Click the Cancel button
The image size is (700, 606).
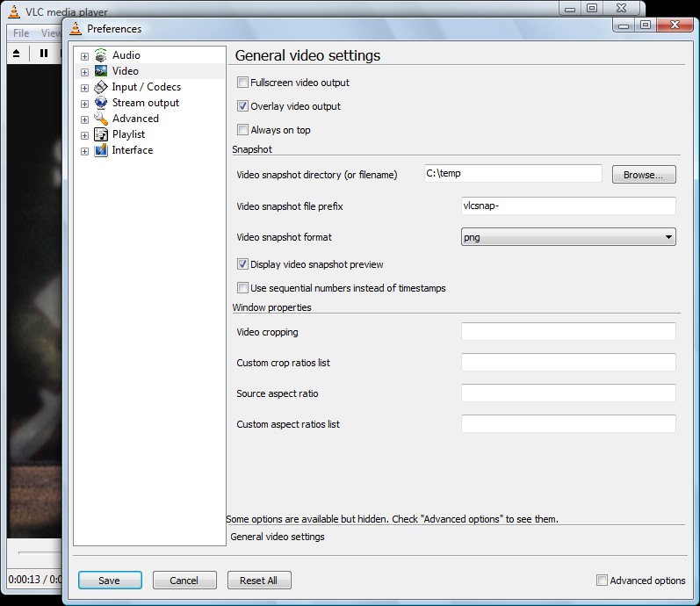(x=184, y=581)
